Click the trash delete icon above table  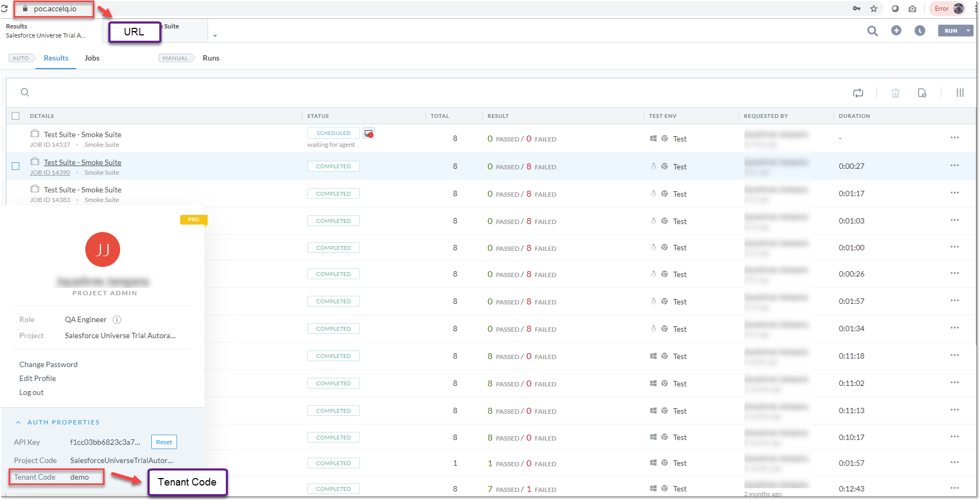895,93
